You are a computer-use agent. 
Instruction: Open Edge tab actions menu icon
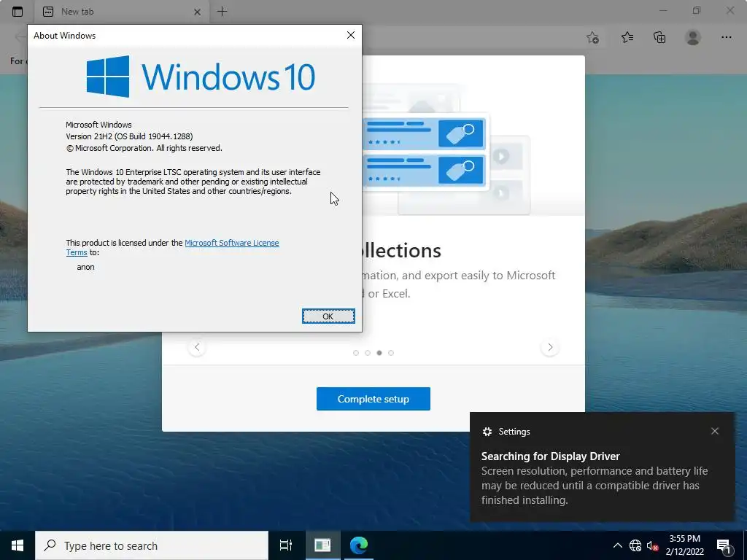point(18,12)
